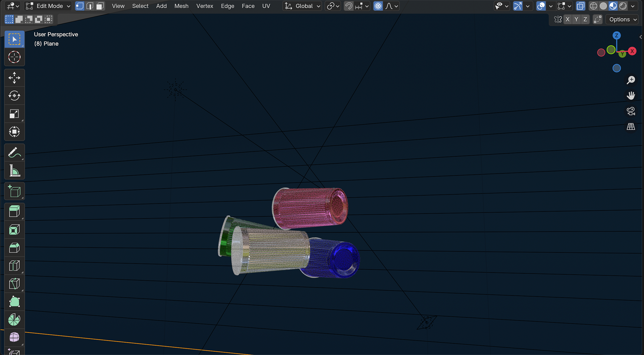Select the Transform tool

click(x=14, y=132)
